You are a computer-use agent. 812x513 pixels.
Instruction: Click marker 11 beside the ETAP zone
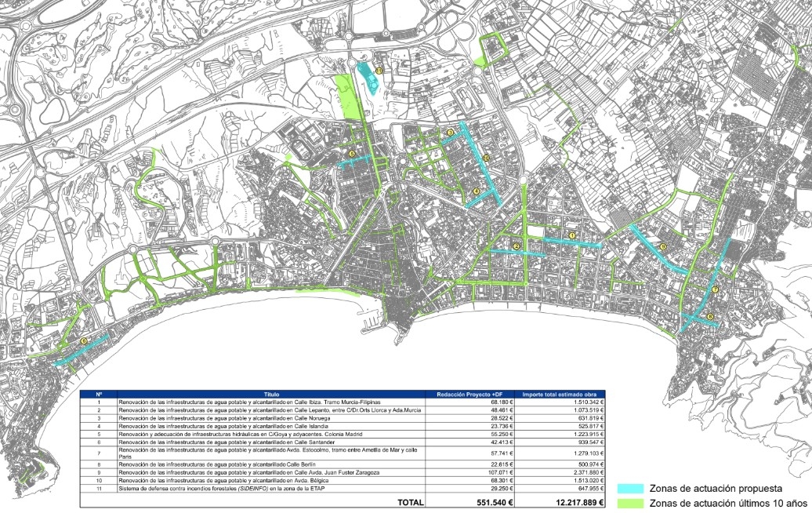tap(378, 71)
